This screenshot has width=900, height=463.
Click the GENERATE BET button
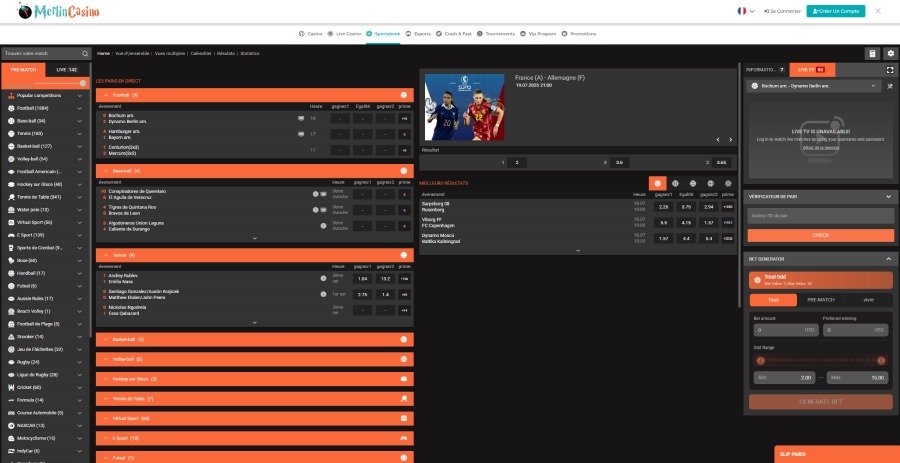coord(821,402)
